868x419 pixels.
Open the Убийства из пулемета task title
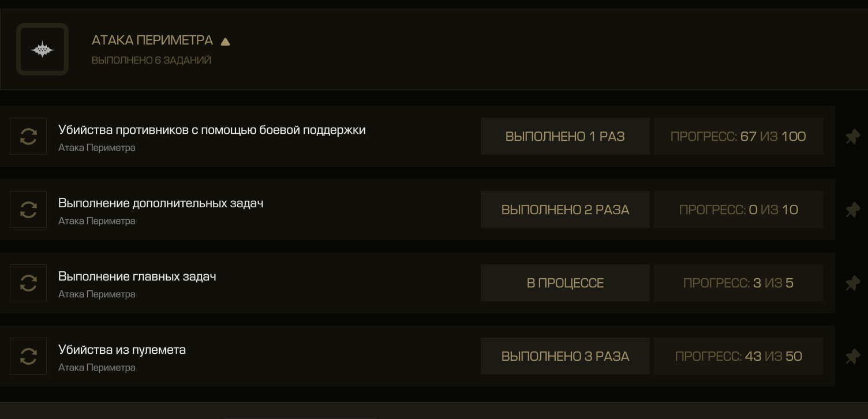coord(122,350)
